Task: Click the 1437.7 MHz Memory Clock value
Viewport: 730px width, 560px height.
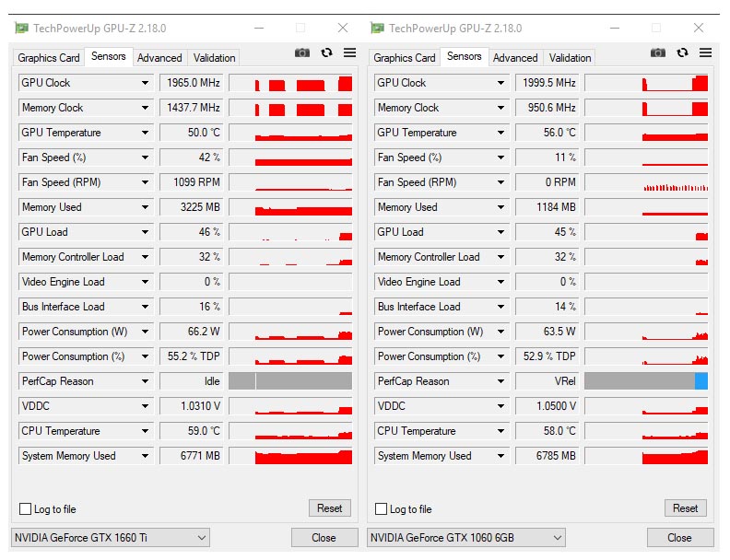Action: [x=192, y=108]
